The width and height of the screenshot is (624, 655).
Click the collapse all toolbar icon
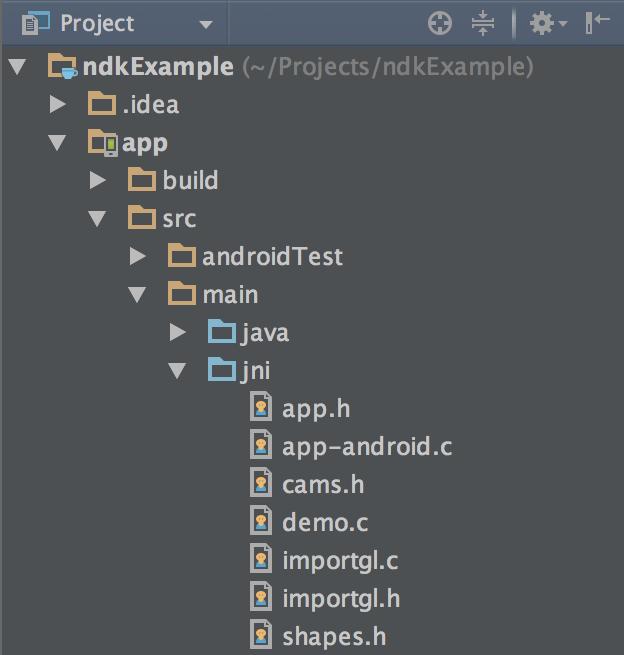(483, 23)
